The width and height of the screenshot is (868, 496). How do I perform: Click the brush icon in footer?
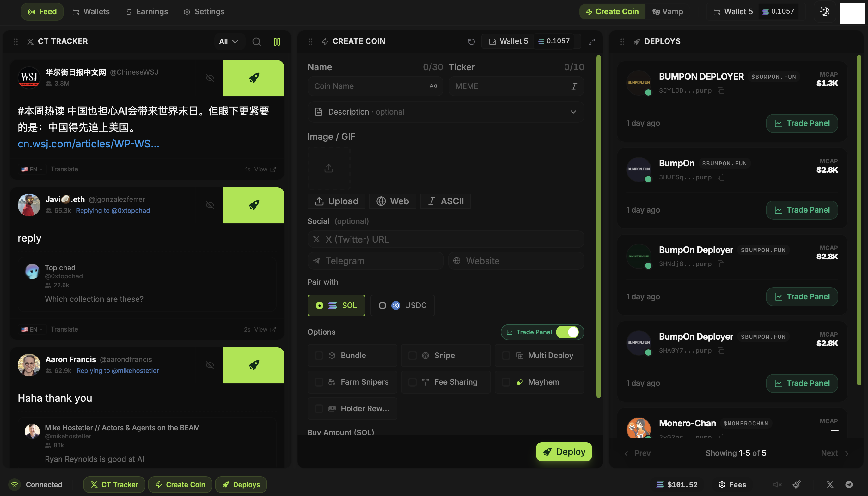click(x=797, y=484)
